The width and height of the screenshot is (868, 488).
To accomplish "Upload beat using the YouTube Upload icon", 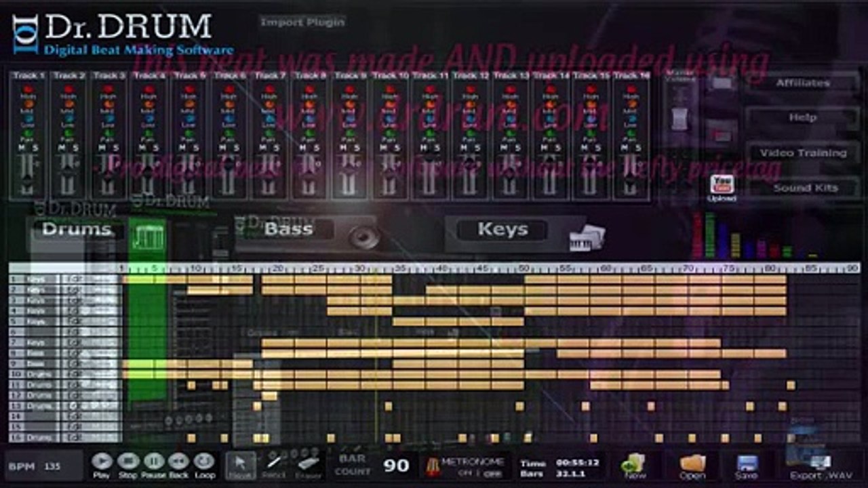I will coord(722,188).
